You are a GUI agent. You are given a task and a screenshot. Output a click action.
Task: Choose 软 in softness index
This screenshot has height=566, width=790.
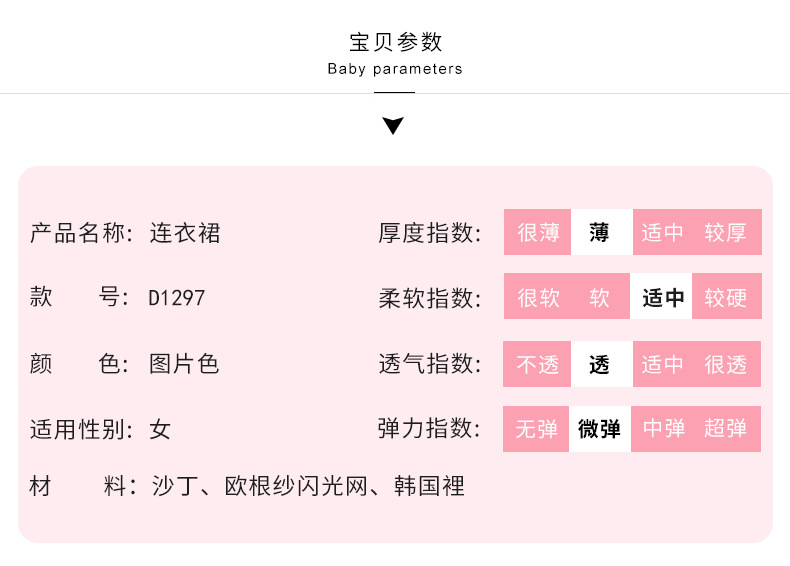[x=600, y=298]
